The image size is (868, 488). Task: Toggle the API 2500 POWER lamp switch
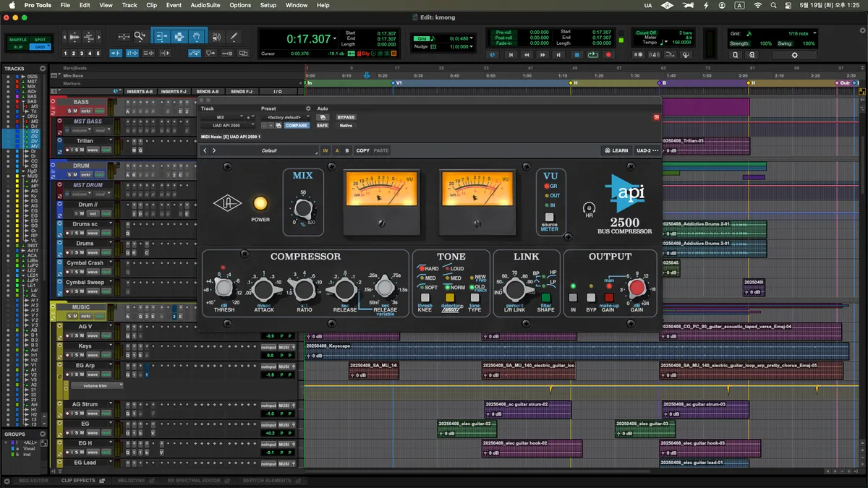pos(260,204)
